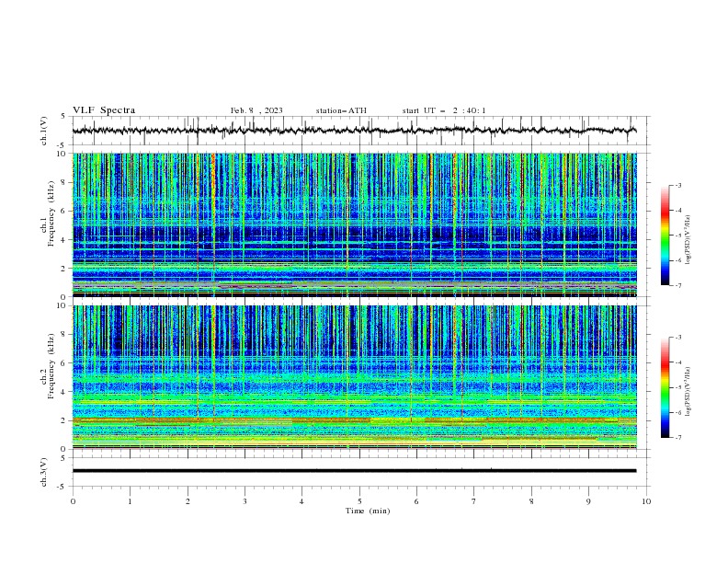Image resolution: width=728 pixels, height=563 pixels.
Task: Click the ch.1 Frequency (kHz) axis label
Action: click(x=48, y=213)
